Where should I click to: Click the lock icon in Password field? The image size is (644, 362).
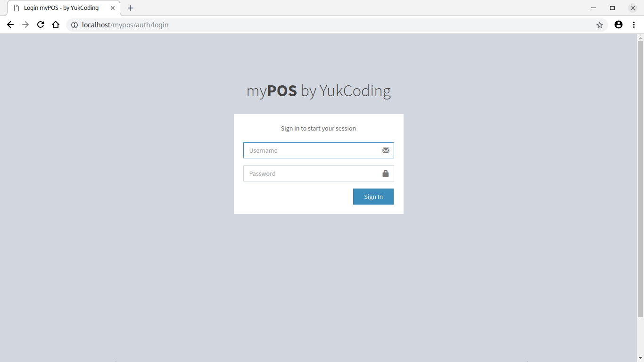pyautogui.click(x=386, y=173)
